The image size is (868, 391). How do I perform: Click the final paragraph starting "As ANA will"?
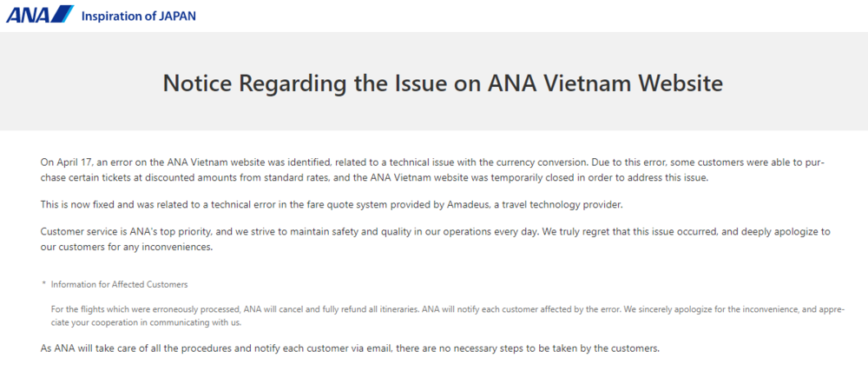347,348
